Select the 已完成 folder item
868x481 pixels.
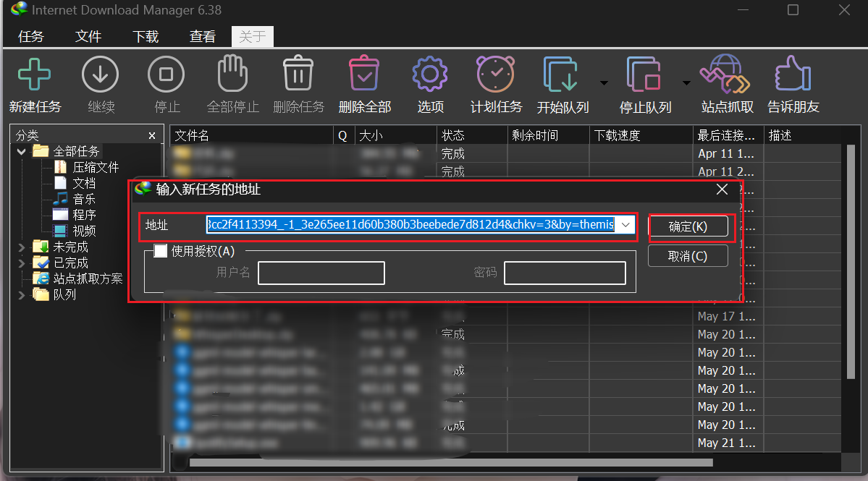(x=70, y=263)
